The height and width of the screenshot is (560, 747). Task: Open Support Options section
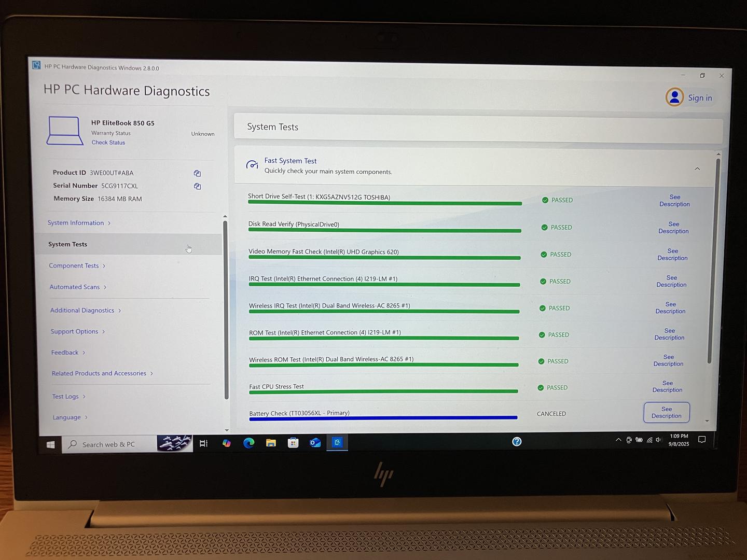78,331
